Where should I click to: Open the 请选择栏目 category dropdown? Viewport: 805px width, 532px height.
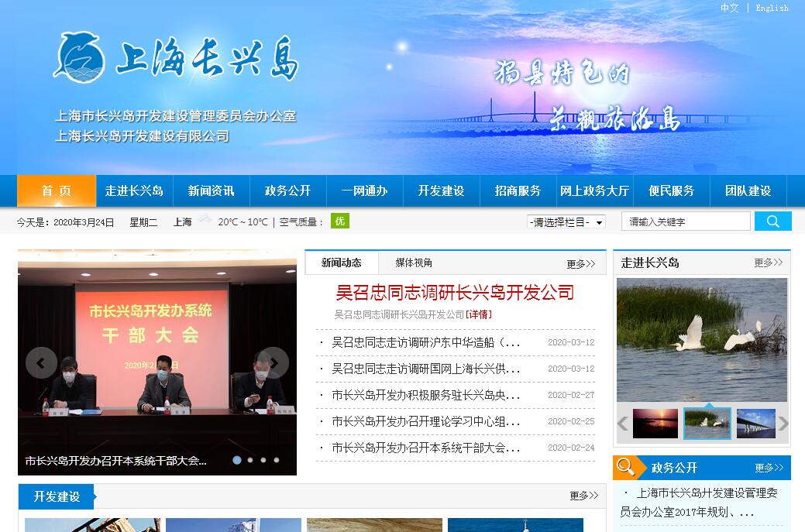(566, 222)
